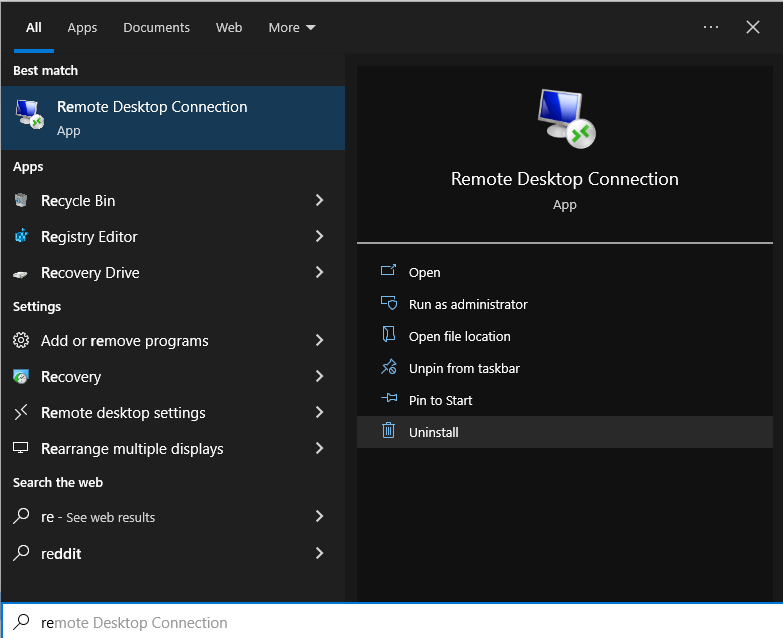The image size is (783, 638).
Task: Click the Open file location icon
Action: point(389,334)
